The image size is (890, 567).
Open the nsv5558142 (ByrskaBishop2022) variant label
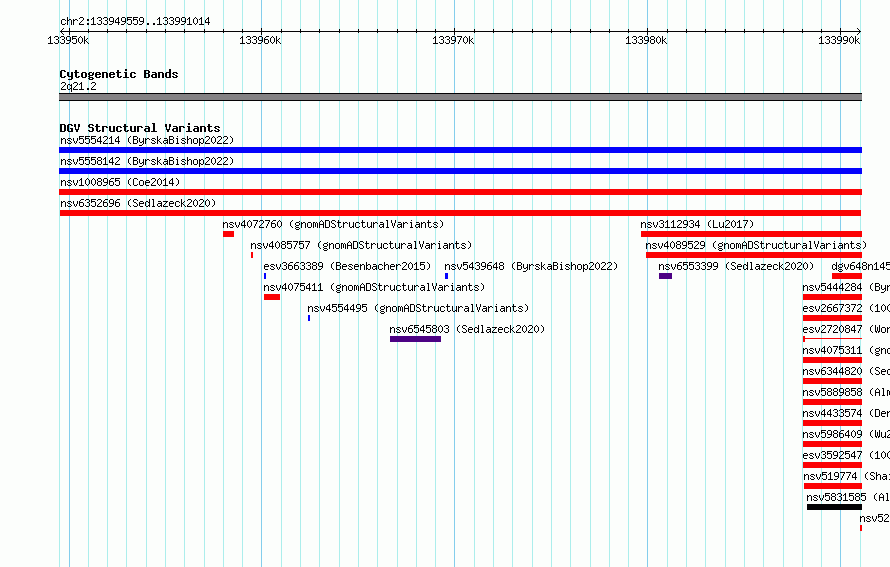pos(147,161)
